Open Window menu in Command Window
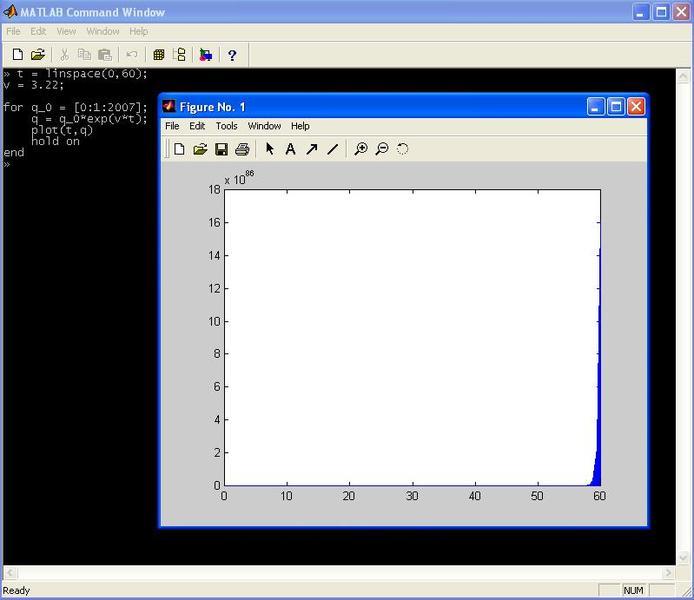This screenshot has height=600, width=694. (102, 31)
